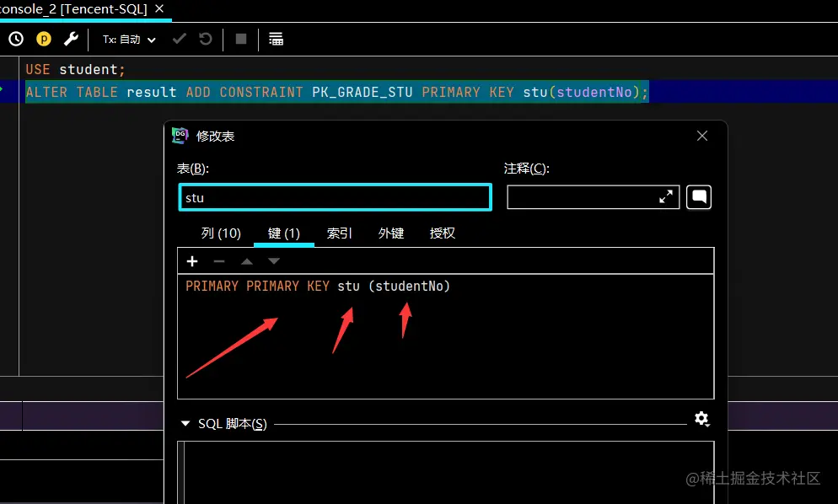
Task: Click inside the SQL script preview area
Action: [x=446, y=473]
